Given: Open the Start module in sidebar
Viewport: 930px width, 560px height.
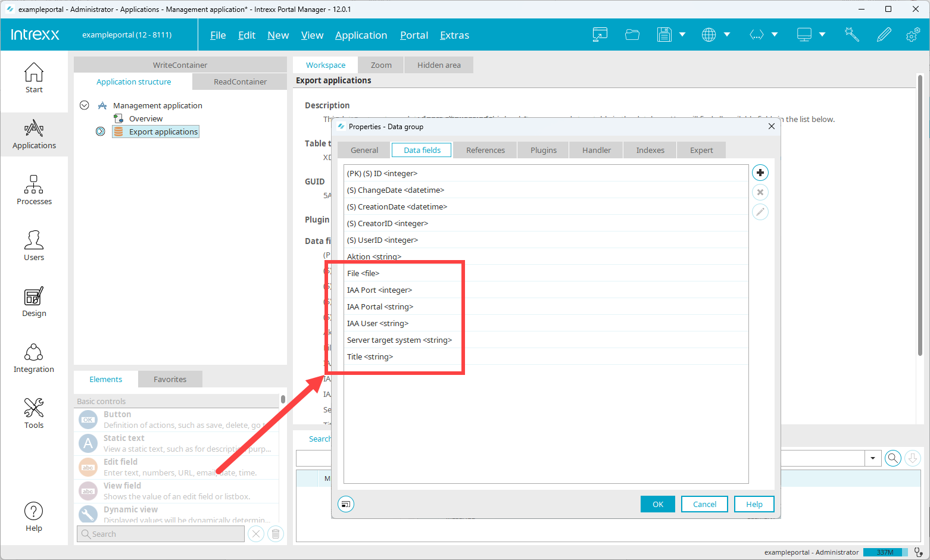Looking at the screenshot, I should [34, 79].
